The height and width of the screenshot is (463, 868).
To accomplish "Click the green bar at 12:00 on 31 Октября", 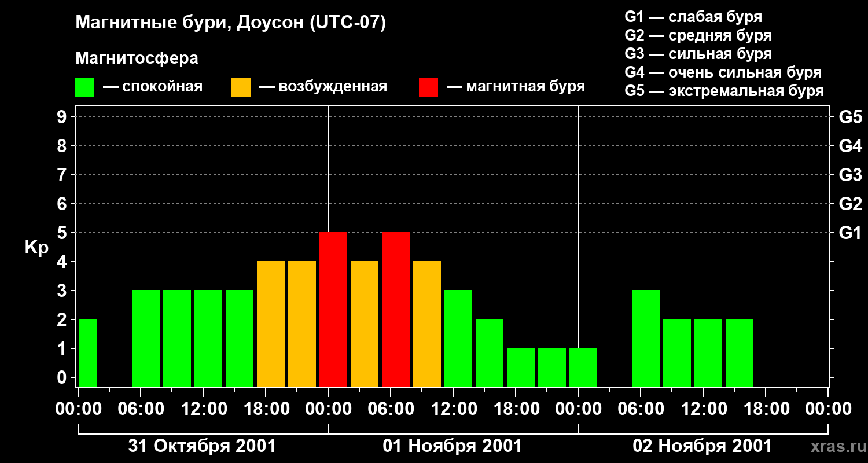I will 208,338.
